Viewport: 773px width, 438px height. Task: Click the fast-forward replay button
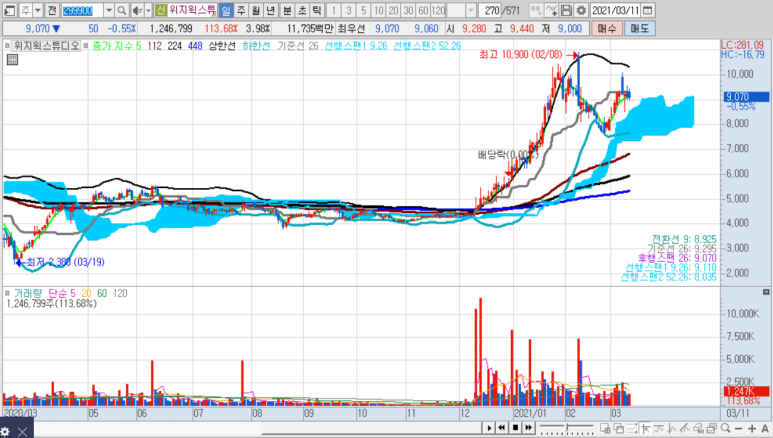(x=528, y=428)
